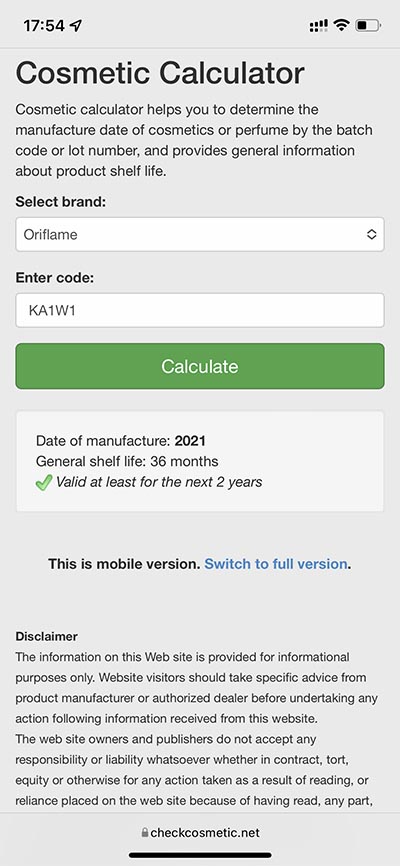
Task: Click the Enter code label
Action: click(x=55, y=278)
